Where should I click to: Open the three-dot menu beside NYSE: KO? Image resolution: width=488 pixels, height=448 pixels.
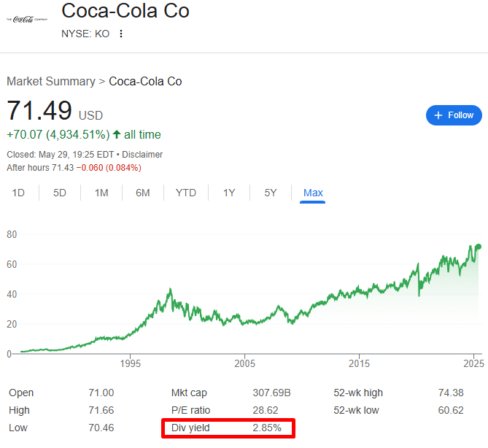pos(121,34)
